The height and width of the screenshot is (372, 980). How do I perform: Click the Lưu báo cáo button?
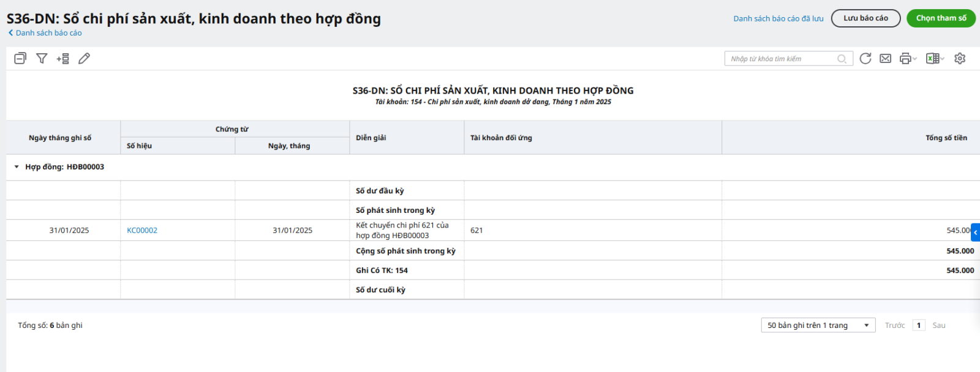tap(865, 18)
